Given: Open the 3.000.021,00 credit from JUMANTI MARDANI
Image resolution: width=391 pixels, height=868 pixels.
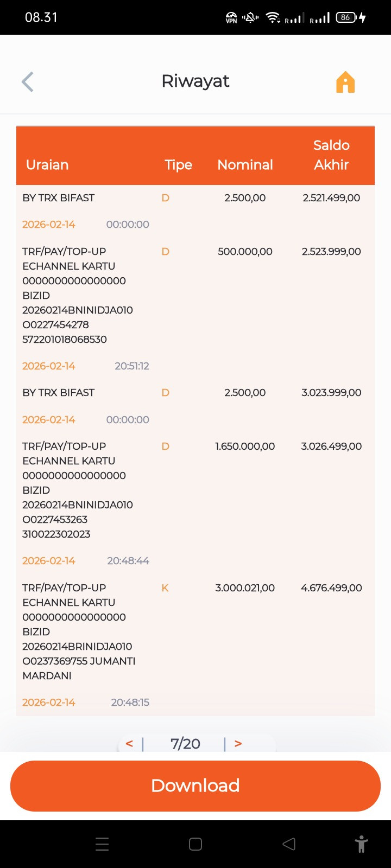Looking at the screenshot, I should point(195,645).
